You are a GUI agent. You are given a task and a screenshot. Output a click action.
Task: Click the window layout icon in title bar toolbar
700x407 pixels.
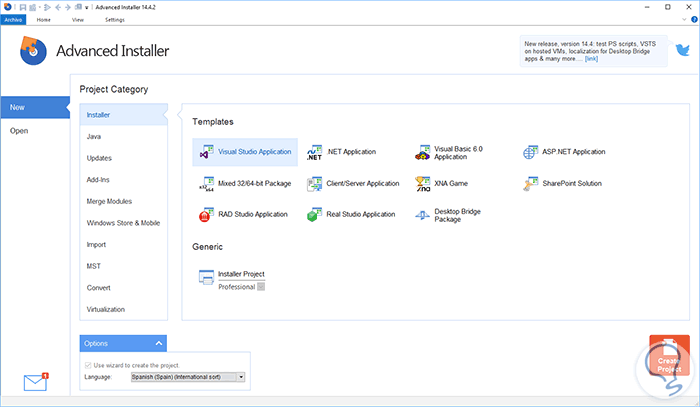tap(78, 7)
